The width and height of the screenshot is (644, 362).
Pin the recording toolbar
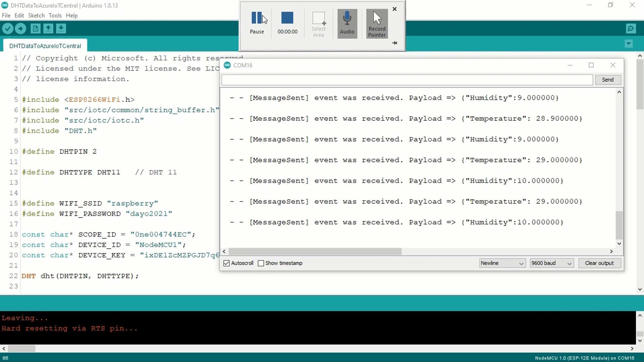[x=394, y=43]
